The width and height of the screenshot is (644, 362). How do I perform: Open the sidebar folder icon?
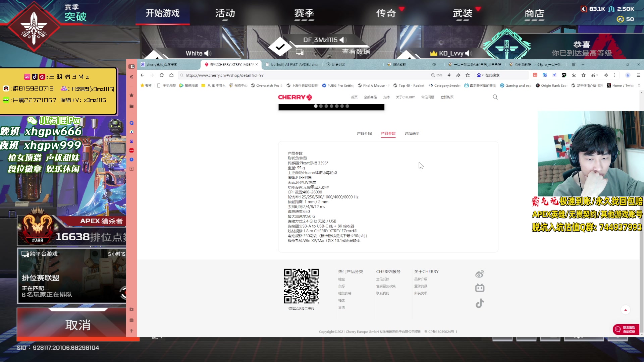click(131, 106)
